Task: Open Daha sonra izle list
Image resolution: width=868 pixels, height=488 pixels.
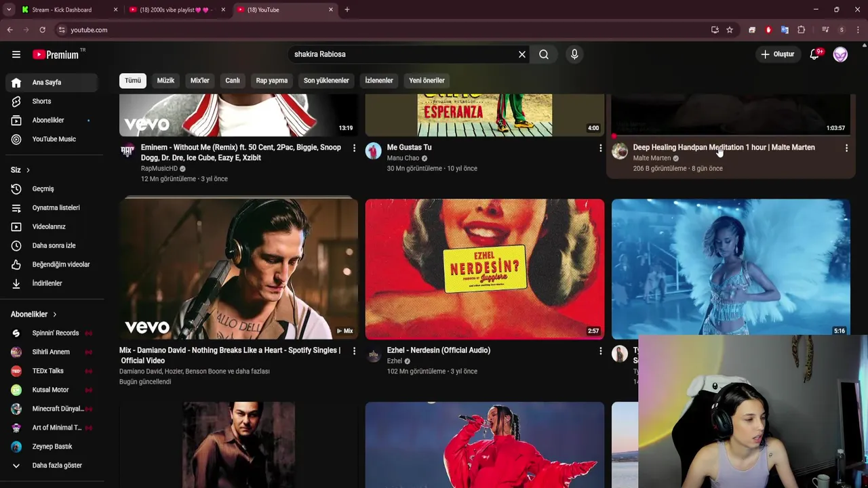Action: tap(52, 246)
